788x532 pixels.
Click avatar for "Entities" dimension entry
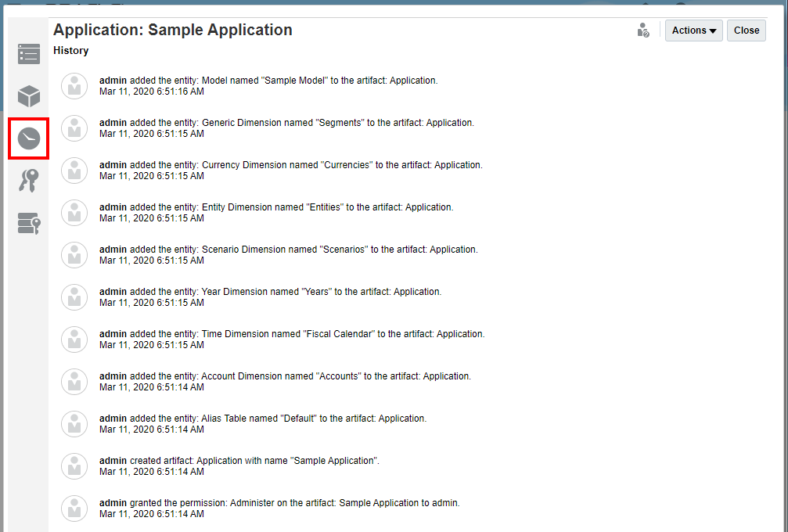pyautogui.click(x=74, y=213)
